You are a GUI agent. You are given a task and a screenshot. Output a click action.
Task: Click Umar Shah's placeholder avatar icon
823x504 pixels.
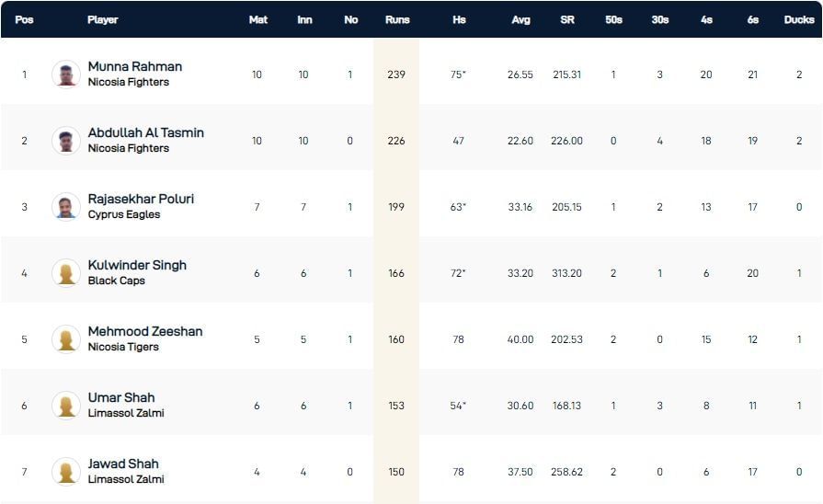(66, 406)
